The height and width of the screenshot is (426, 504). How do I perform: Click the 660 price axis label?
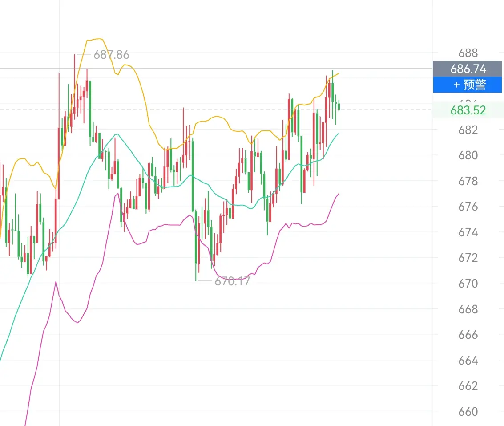[468, 411]
